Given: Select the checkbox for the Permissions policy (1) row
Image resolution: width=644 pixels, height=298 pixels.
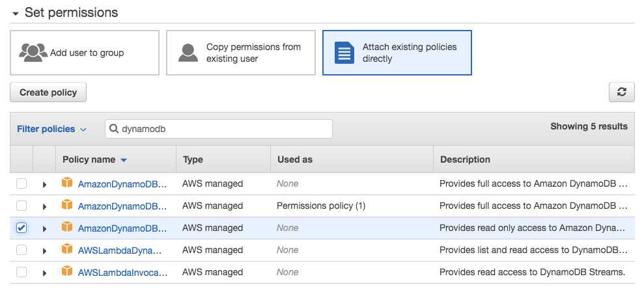Looking at the screenshot, I should [21, 206].
